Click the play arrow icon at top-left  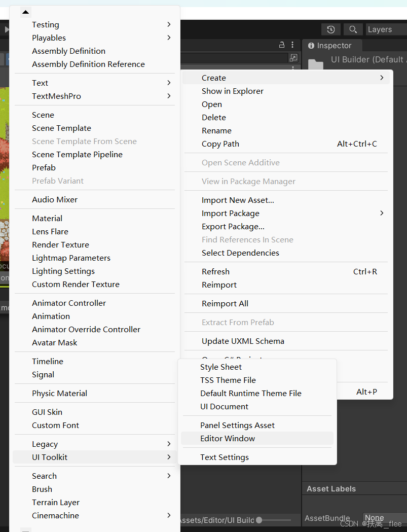pos(7,29)
